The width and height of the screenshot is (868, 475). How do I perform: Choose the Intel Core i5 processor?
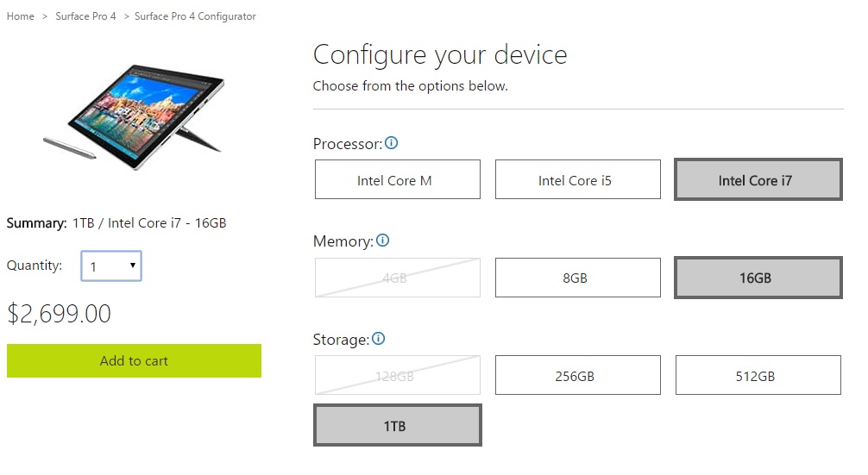pos(577,180)
